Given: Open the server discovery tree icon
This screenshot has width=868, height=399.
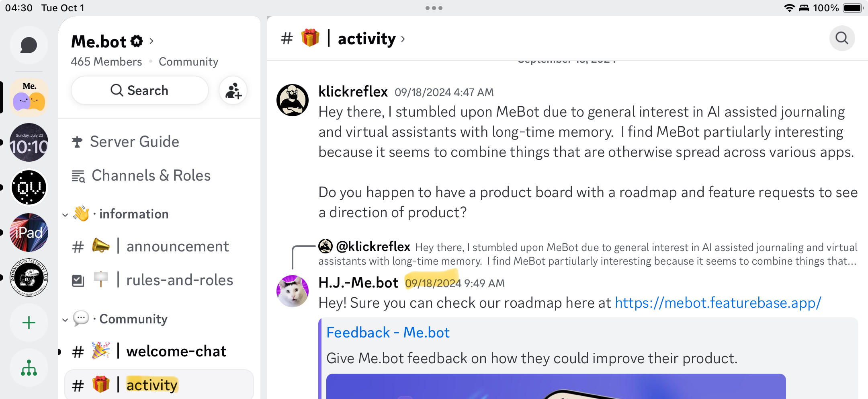Looking at the screenshot, I should point(29,368).
